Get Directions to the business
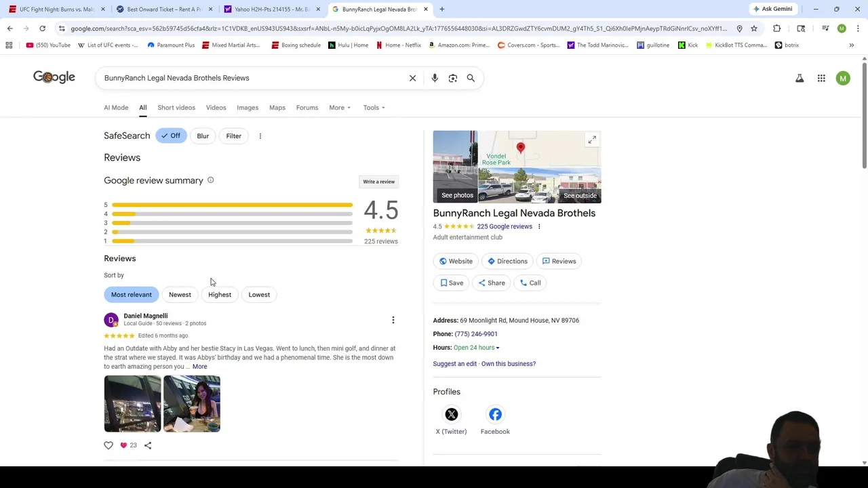This screenshot has height=488, width=868. click(x=507, y=261)
